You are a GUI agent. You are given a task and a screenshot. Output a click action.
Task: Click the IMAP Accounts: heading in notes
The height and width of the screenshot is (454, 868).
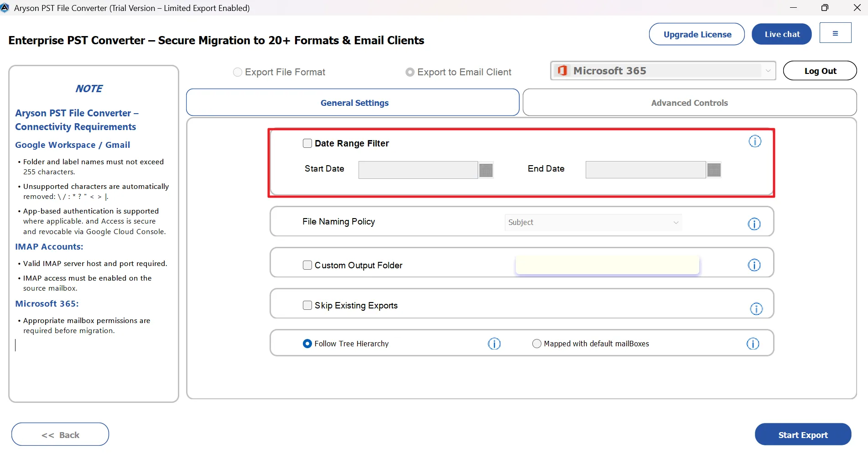tap(49, 246)
